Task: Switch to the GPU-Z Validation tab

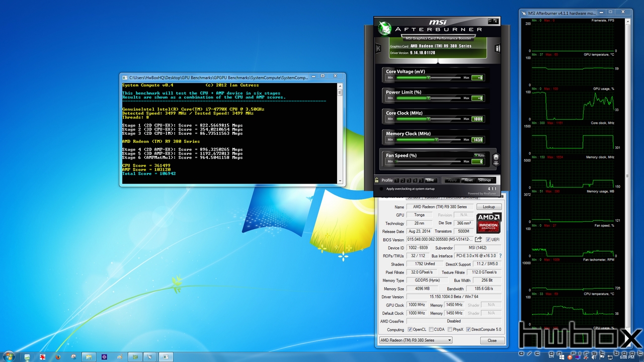Action: 431,197
